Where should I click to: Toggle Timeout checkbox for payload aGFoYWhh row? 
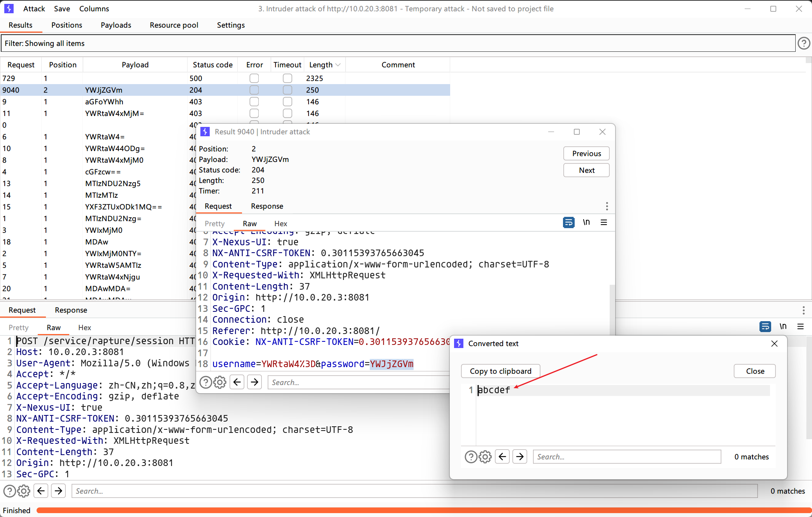point(287,102)
